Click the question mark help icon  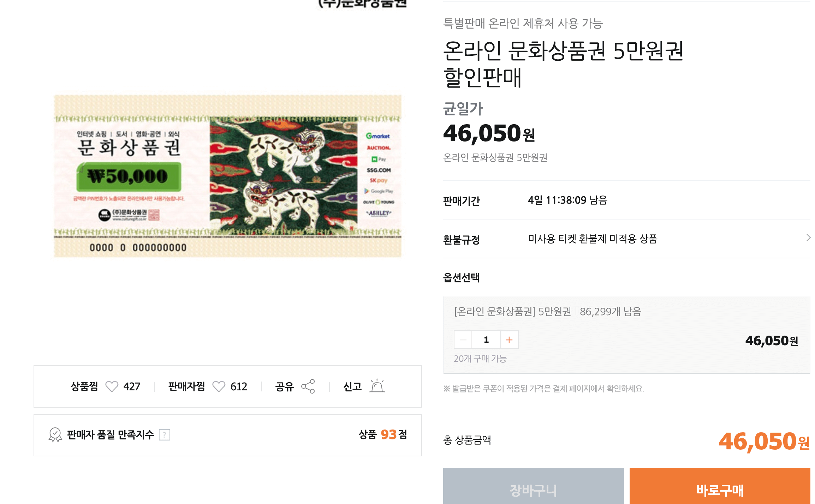coord(165,435)
